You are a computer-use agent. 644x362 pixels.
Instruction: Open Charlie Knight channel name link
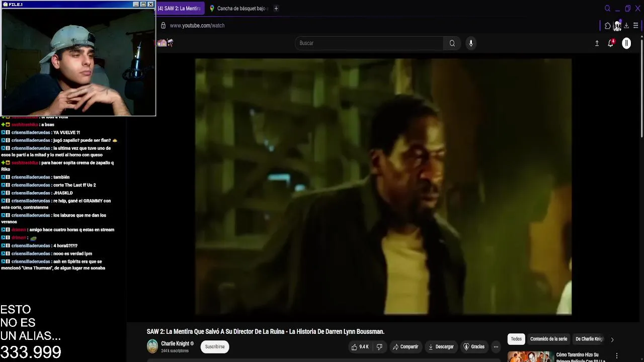(x=175, y=344)
